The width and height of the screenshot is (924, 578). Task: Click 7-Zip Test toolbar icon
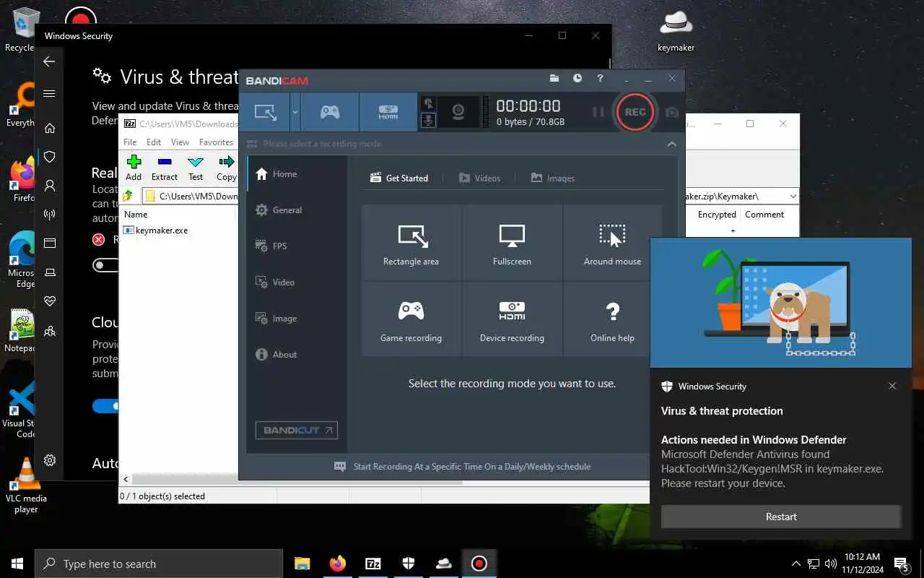point(196,168)
